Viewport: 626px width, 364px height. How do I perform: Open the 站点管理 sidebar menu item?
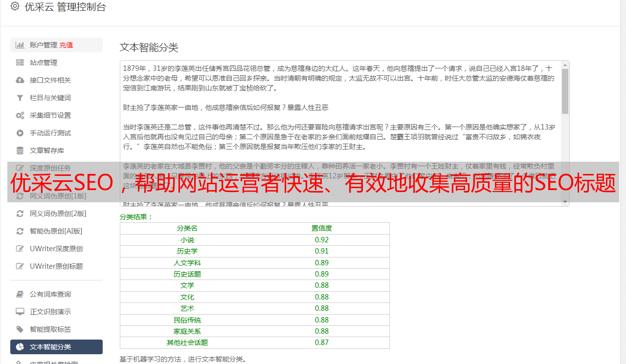tap(56, 63)
